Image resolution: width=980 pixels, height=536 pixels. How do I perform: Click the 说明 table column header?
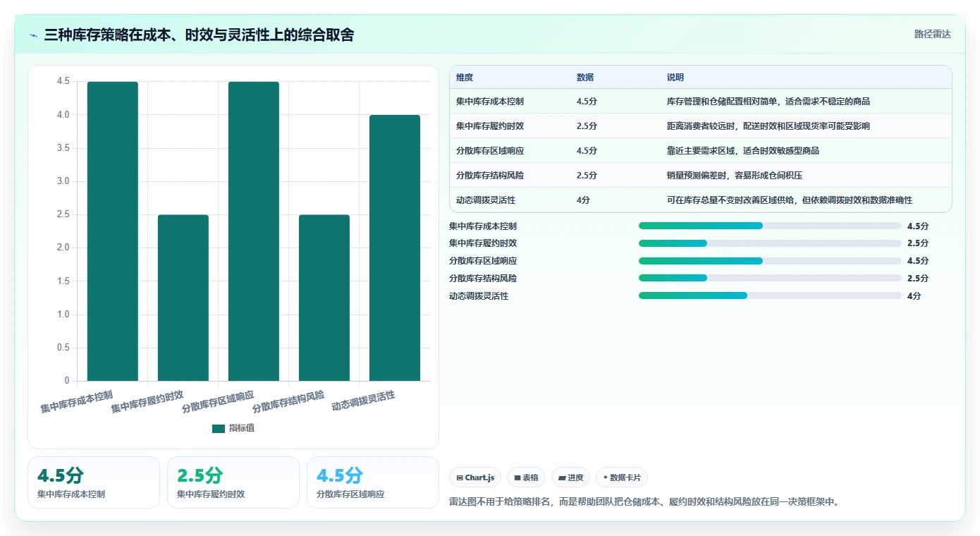tap(675, 78)
